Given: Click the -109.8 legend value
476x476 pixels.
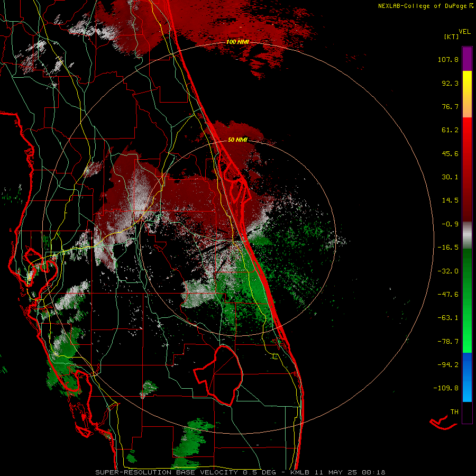Looking at the screenshot, I should pos(446,388).
